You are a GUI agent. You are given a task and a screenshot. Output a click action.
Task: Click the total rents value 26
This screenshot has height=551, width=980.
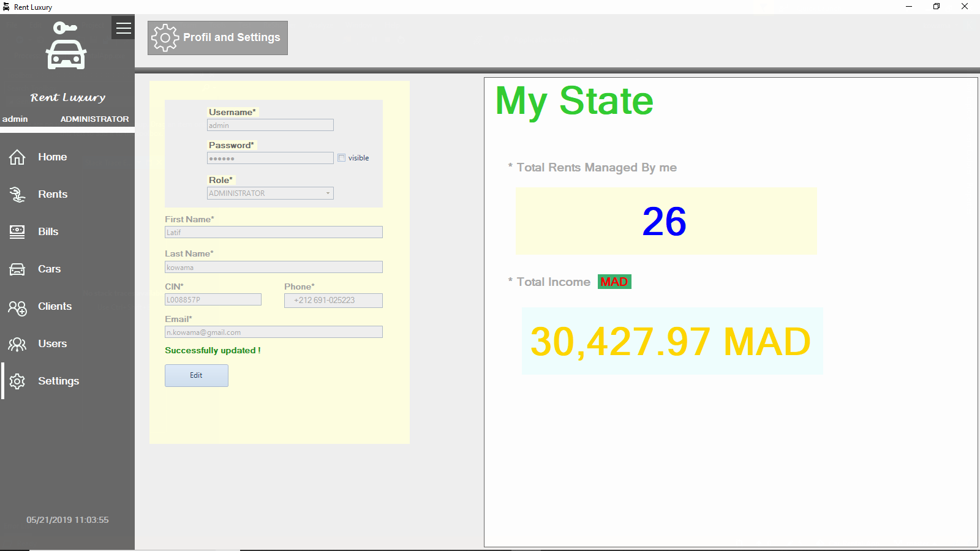tap(665, 222)
